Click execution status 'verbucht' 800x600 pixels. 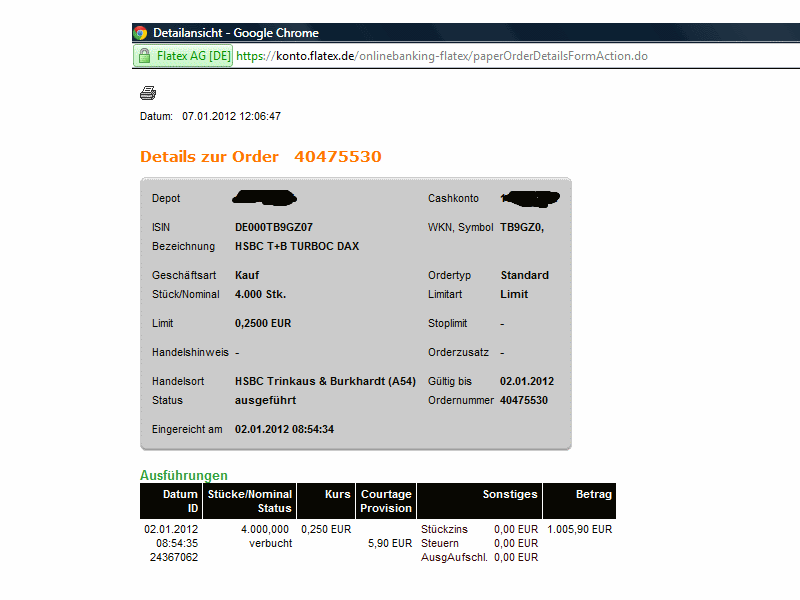click(x=270, y=543)
